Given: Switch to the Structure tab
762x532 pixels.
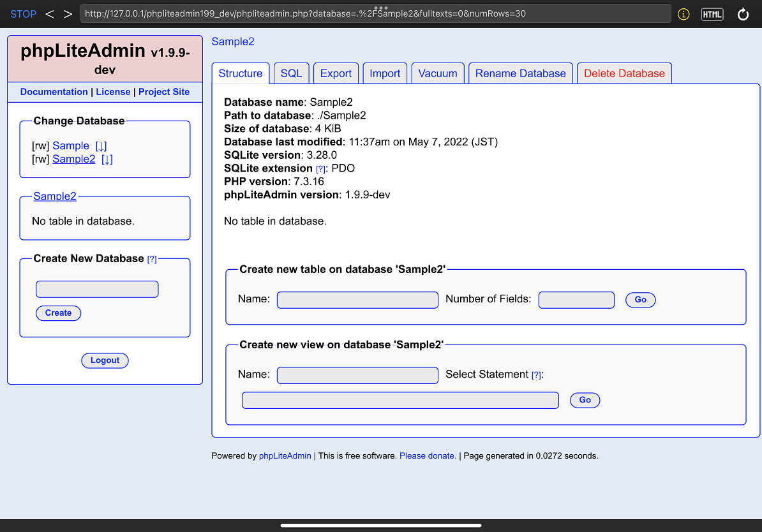Looking at the screenshot, I should pyautogui.click(x=241, y=73).
